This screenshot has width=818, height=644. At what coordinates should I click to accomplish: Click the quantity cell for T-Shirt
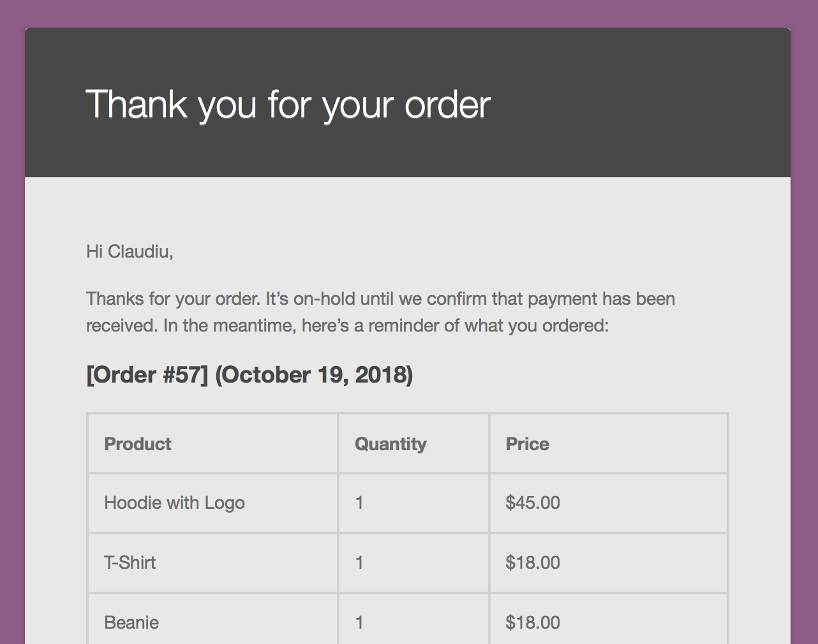coord(413,563)
